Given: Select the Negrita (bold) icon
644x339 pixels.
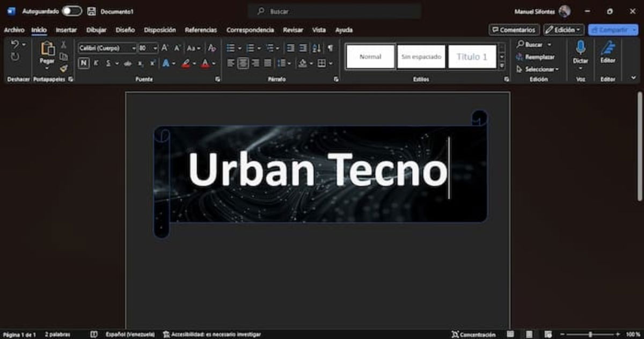Looking at the screenshot, I should [x=83, y=63].
